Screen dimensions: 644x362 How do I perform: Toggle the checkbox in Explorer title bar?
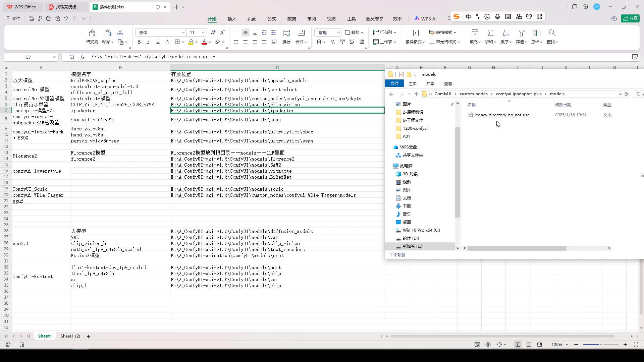pyautogui.click(x=401, y=74)
